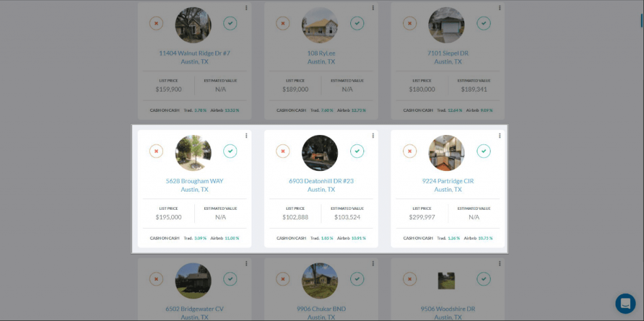Approve the 7101 Siepel DR property
644x321 pixels.
pyautogui.click(x=484, y=23)
